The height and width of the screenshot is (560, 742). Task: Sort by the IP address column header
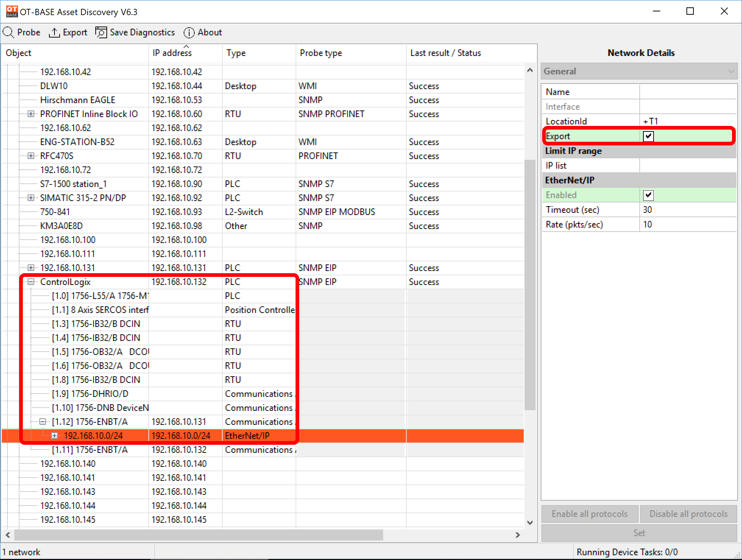tap(185, 53)
